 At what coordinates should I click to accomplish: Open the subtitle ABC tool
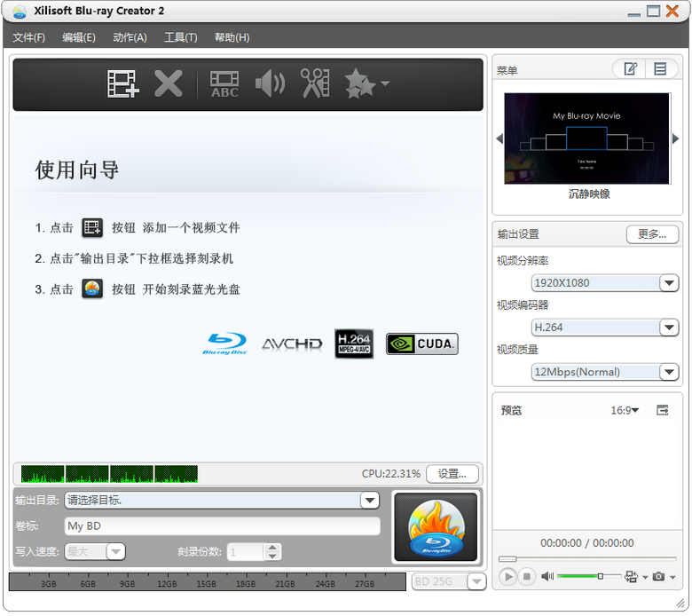[224, 84]
